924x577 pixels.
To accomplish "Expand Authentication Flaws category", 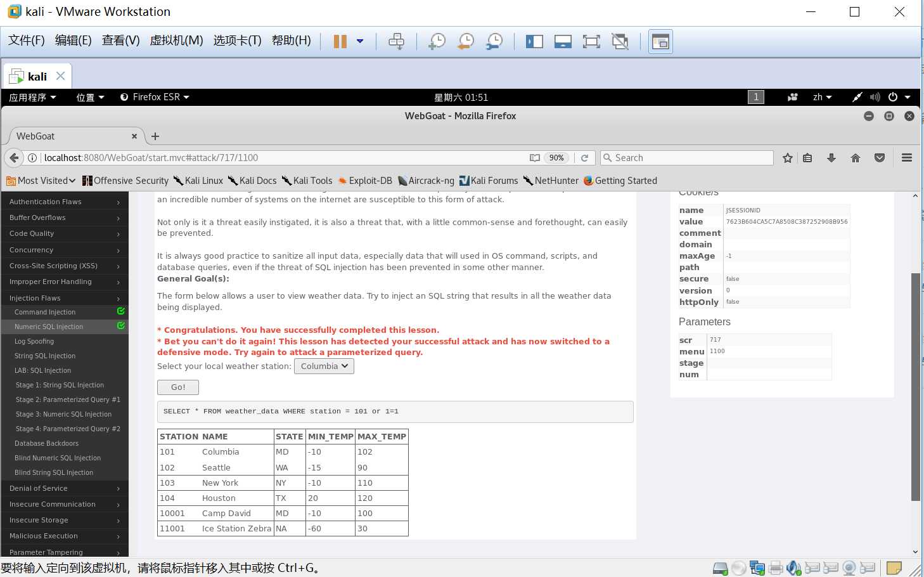I will 65,202.
